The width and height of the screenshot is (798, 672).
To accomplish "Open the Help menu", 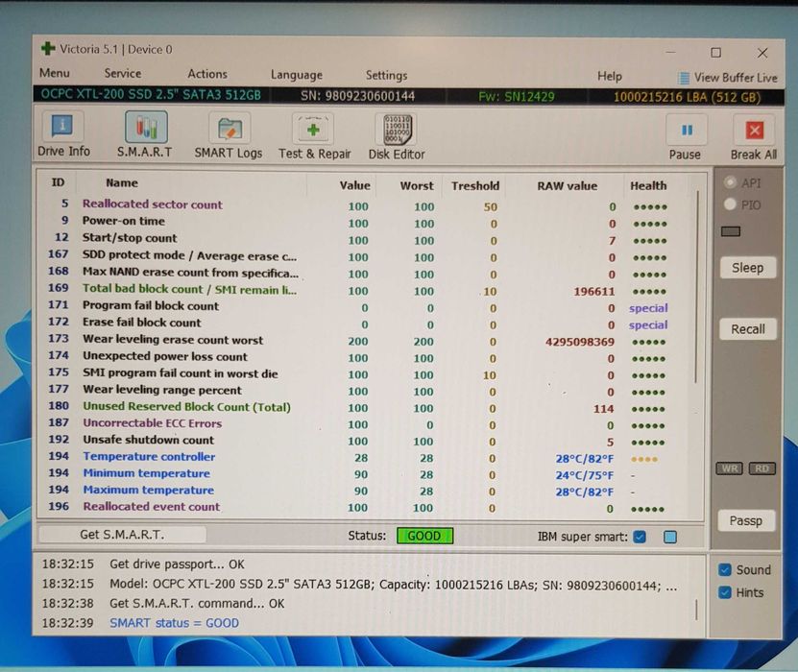I will (x=609, y=76).
